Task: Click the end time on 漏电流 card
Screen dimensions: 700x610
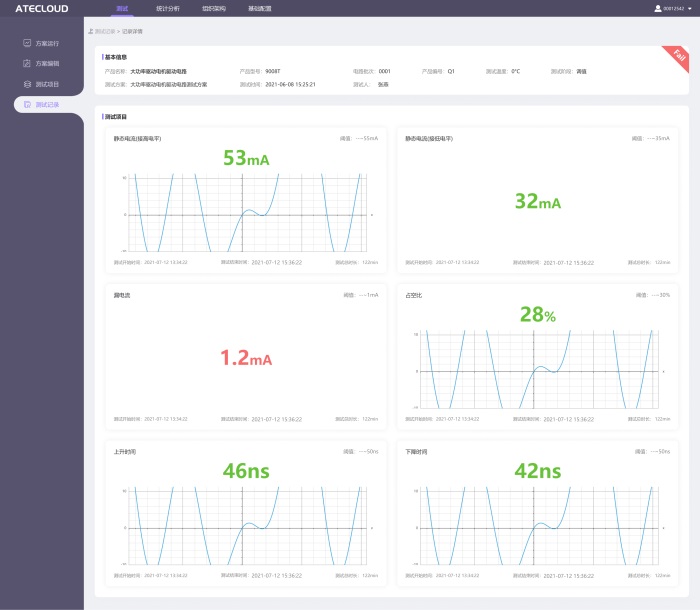Action: coord(277,419)
